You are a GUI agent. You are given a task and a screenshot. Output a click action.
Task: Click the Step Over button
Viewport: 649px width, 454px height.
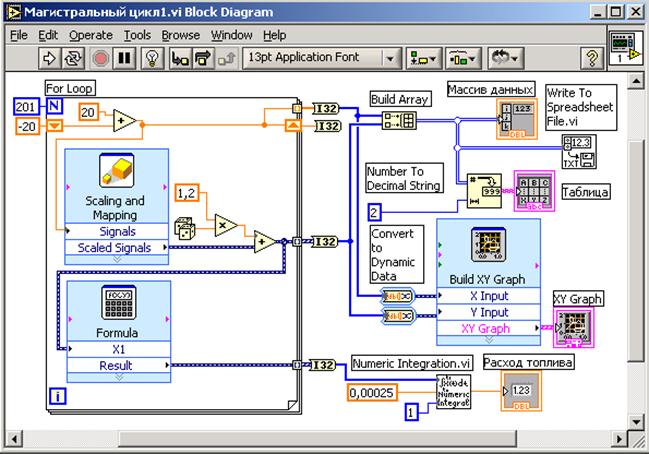(203, 58)
